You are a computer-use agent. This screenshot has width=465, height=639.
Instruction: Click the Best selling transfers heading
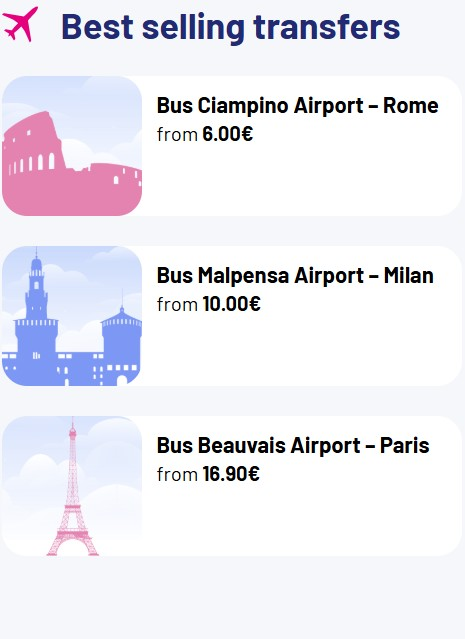231,26
